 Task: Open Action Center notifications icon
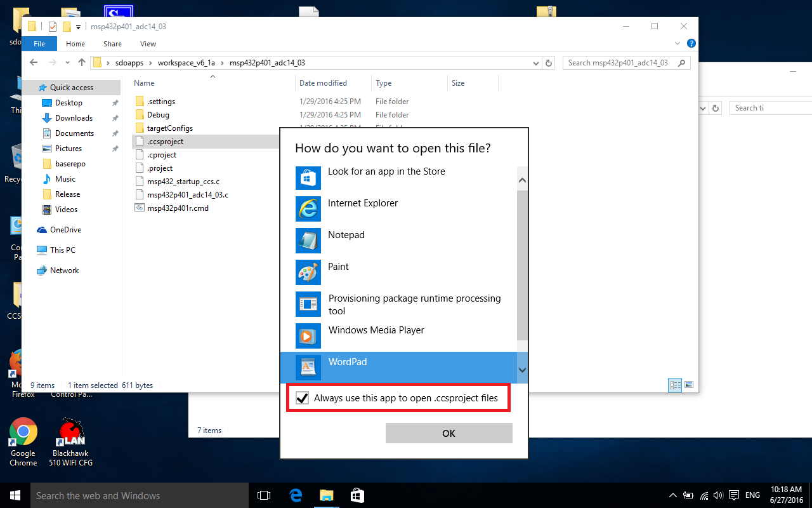(733, 495)
